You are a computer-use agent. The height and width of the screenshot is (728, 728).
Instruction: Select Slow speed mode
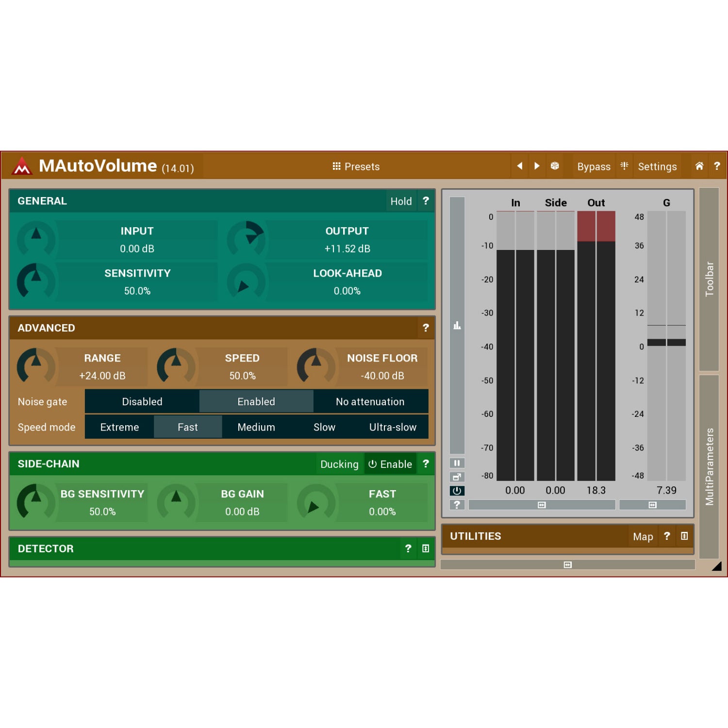[x=324, y=427]
